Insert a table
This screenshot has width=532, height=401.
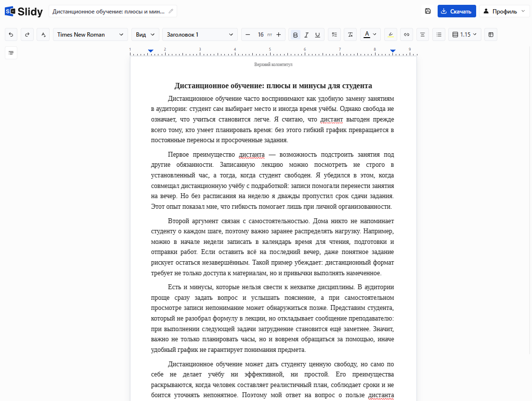(x=491, y=35)
